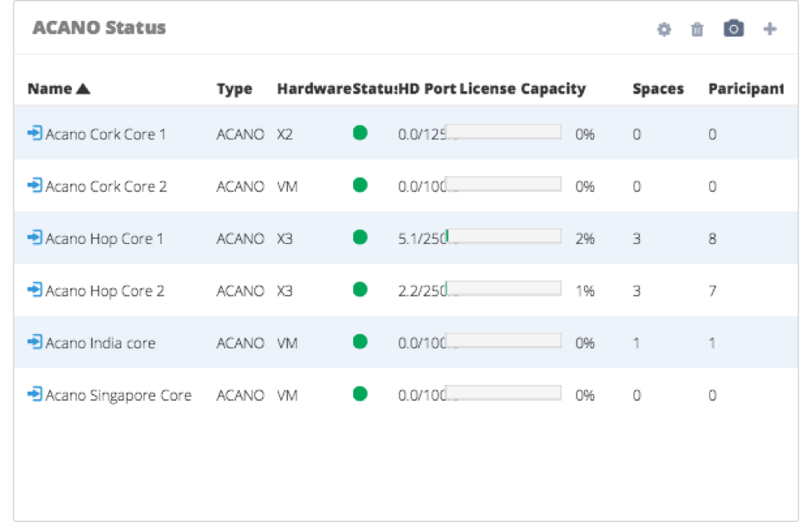812x522 pixels.
Task: Open the Acano India core link
Action: coord(100,343)
